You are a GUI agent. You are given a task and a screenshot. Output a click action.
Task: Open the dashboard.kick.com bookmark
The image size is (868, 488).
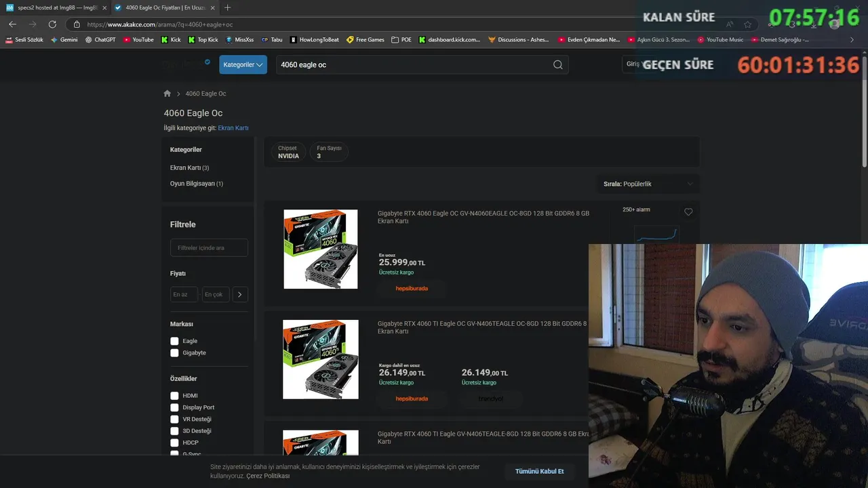450,40
